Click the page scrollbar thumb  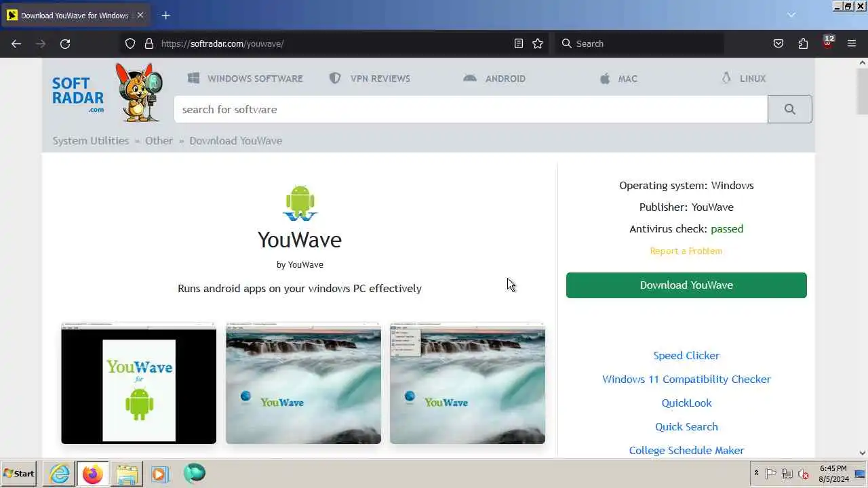click(x=863, y=91)
